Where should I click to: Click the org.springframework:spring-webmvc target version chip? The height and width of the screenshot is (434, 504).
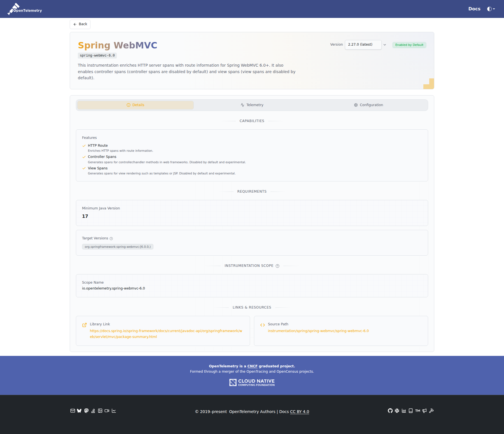pos(118,247)
